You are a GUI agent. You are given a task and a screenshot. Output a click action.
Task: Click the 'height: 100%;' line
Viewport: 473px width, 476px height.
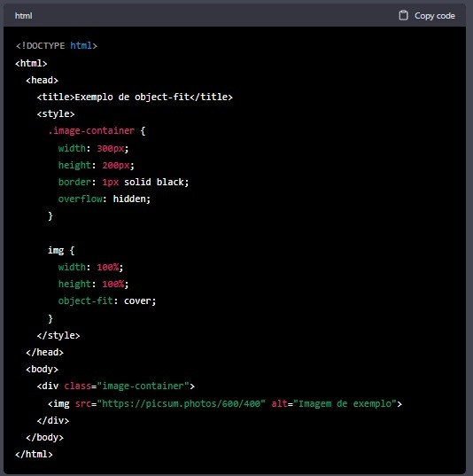pos(93,285)
